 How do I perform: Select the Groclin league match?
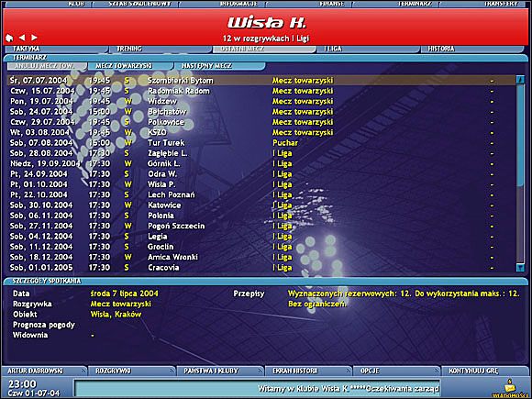click(261, 247)
